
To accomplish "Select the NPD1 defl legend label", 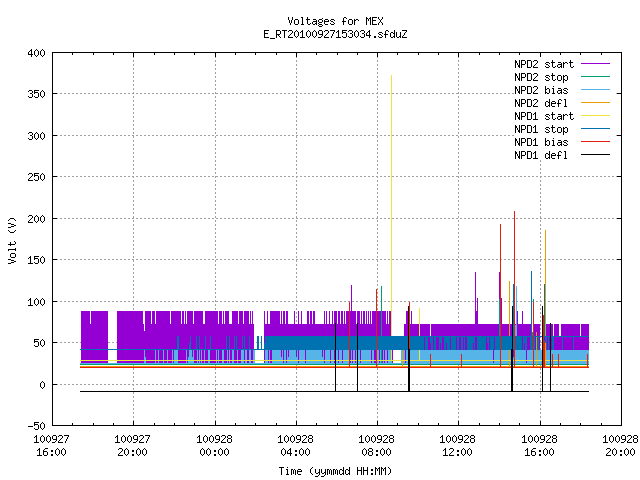I will click(x=541, y=155).
